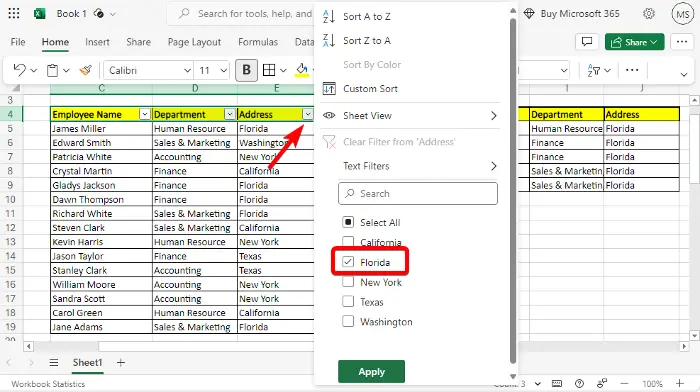Open the File tab
This screenshot has height=392, width=700.
coord(18,42)
